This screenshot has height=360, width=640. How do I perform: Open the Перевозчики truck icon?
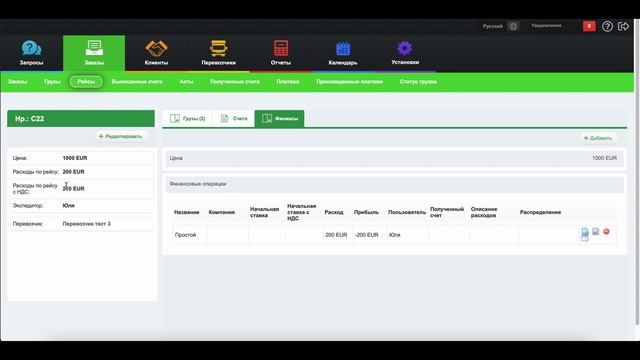[x=219, y=48]
